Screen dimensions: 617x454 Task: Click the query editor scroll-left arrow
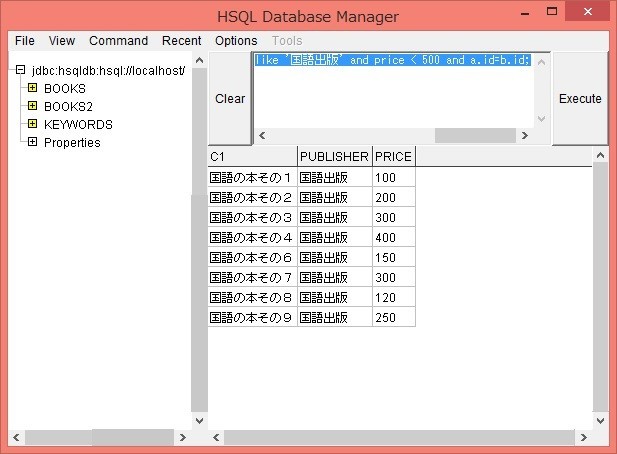click(x=262, y=135)
